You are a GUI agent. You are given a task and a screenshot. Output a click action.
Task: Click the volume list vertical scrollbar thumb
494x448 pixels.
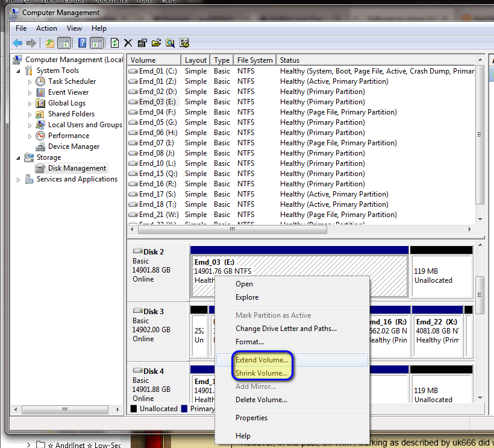(480, 135)
